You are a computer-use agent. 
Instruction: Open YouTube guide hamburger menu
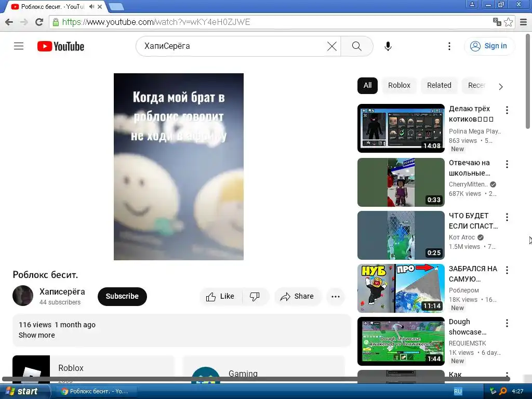tap(19, 46)
